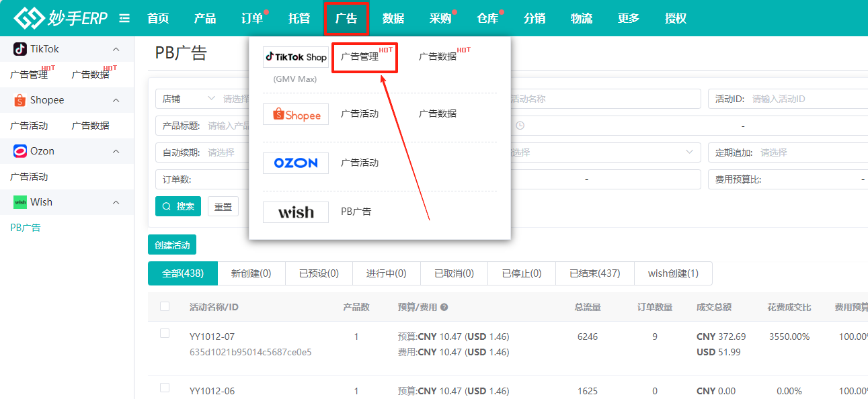Viewport: 868px width, 399px height.
Task: Select TikTok Shop 广告管理 in dropdown menu
Action: tap(360, 57)
